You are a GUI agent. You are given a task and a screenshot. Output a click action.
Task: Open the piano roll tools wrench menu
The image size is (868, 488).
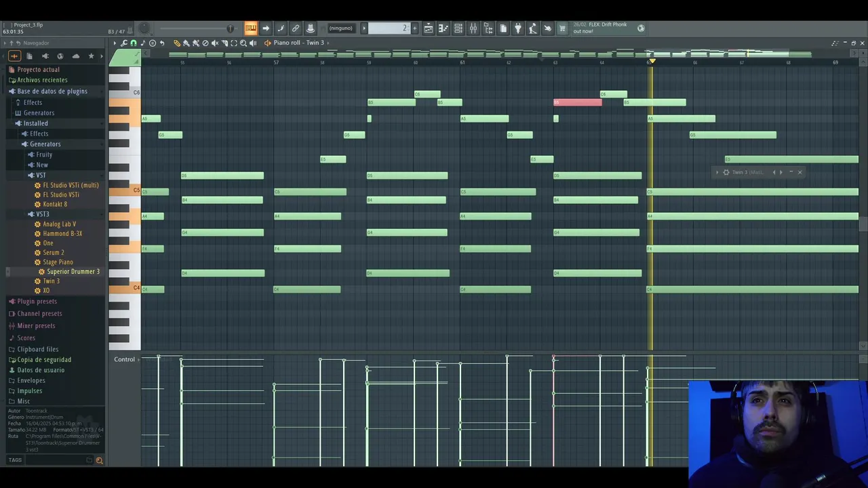click(x=124, y=43)
